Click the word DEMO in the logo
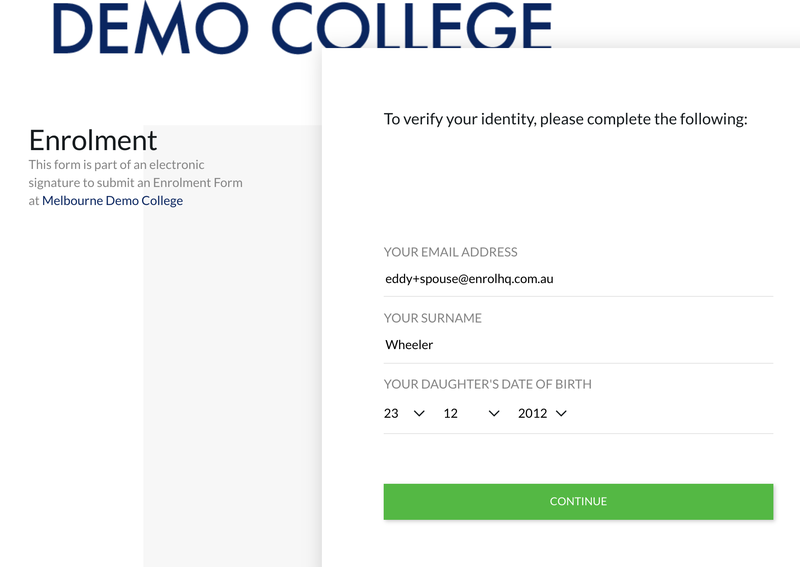Viewport: 800px width, 567px height. (155, 26)
